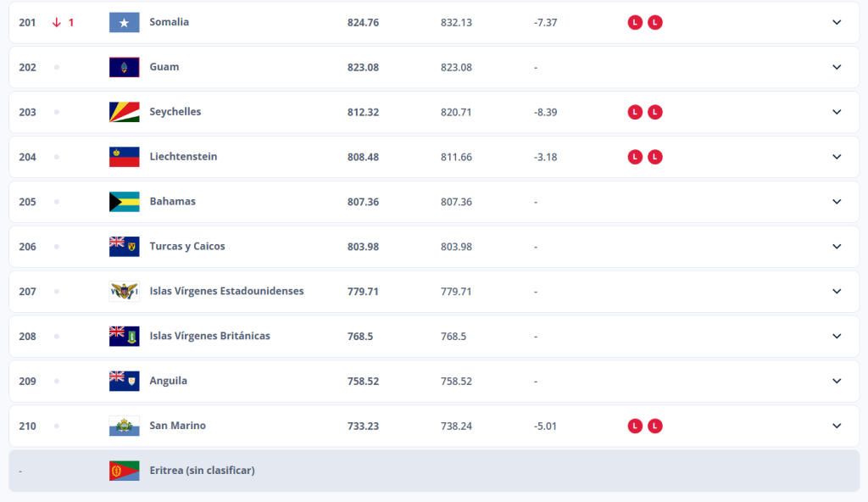
Task: Open Islas Vírgenes Británicas team link
Action: tap(209, 337)
